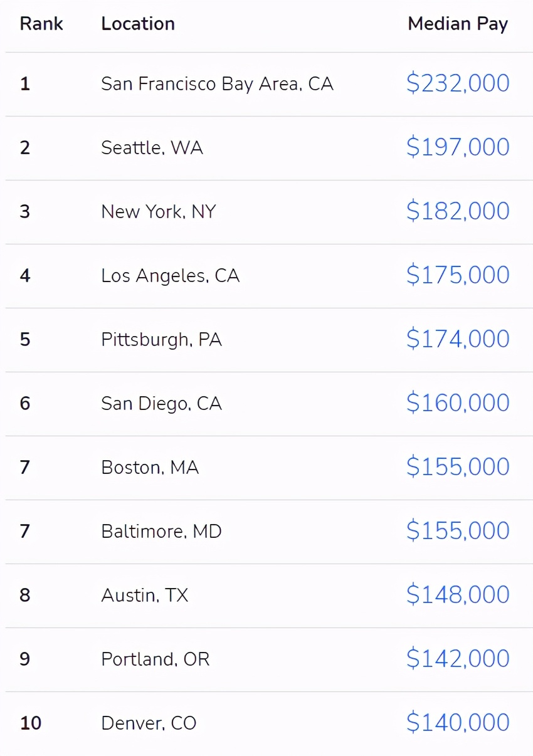Viewport: 533px width, 756px height.
Task: Open the $140,000 Denver pay link
Action: point(458,723)
